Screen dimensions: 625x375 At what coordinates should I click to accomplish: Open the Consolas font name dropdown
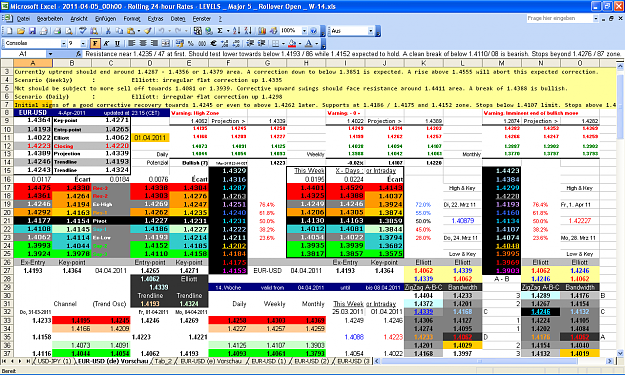pos(63,43)
